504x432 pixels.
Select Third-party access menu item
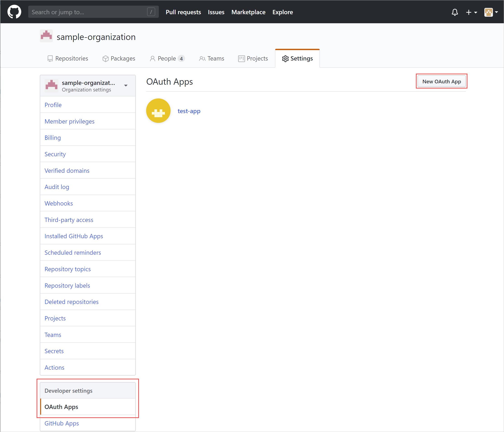pos(69,220)
